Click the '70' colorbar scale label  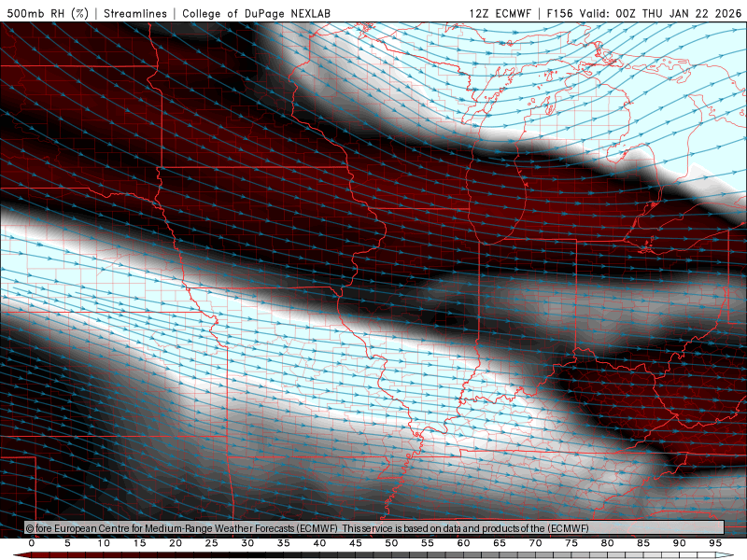click(x=535, y=543)
